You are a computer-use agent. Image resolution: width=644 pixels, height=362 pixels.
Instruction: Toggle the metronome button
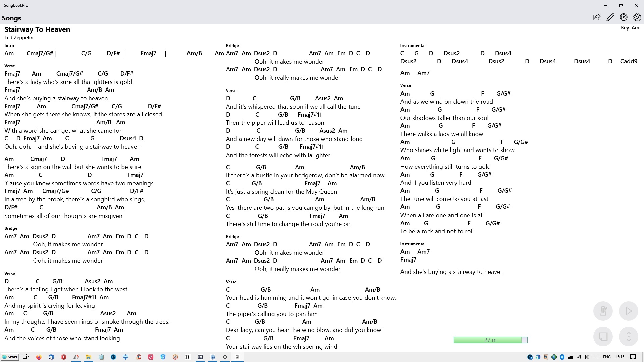click(603, 311)
